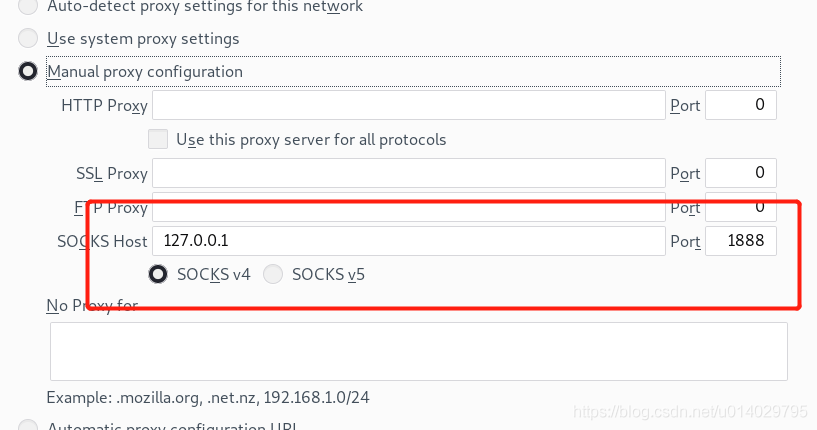The width and height of the screenshot is (817, 430).
Task: Click the HTTP Proxy address field
Action: point(408,105)
